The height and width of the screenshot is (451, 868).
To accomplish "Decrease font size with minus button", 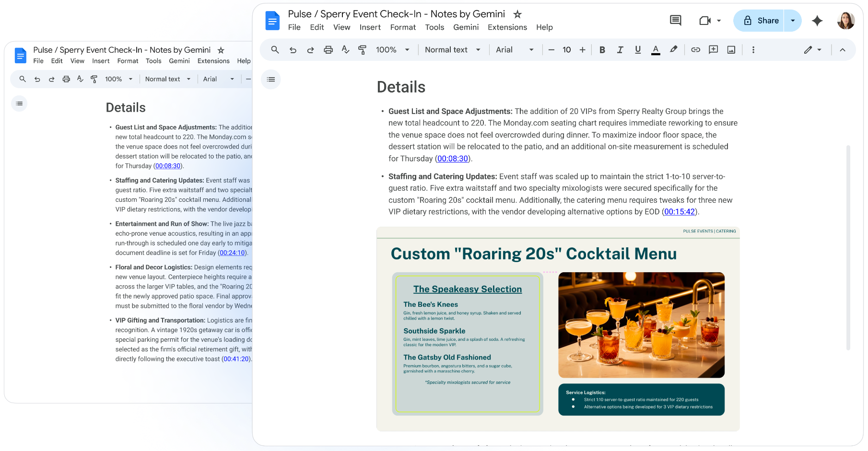I will tap(551, 50).
